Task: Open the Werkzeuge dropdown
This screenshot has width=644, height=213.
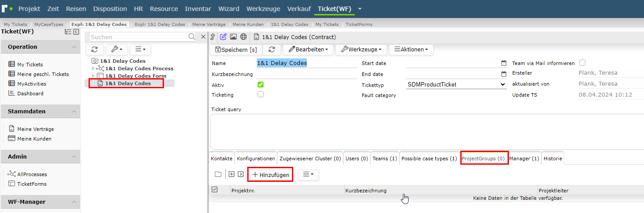Action: (361, 50)
